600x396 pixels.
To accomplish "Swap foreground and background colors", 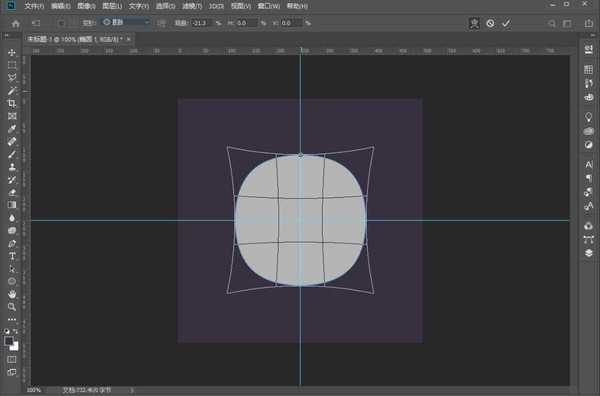I will click(x=15, y=331).
